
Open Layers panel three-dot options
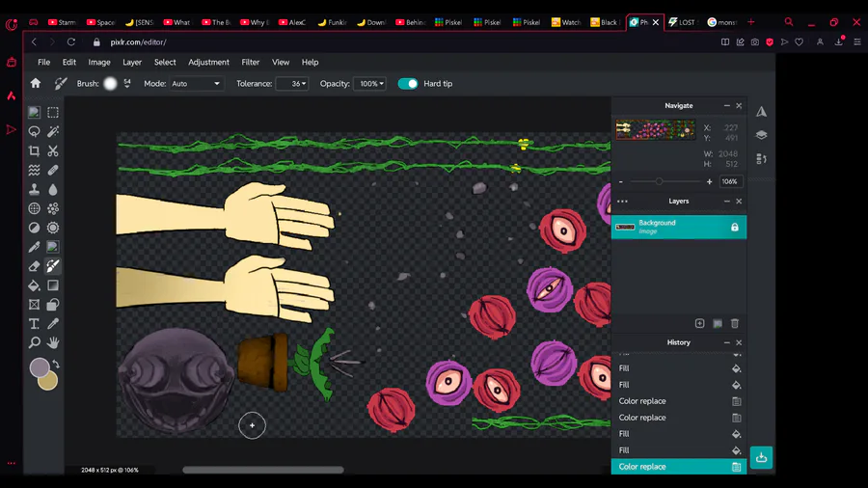tap(622, 202)
